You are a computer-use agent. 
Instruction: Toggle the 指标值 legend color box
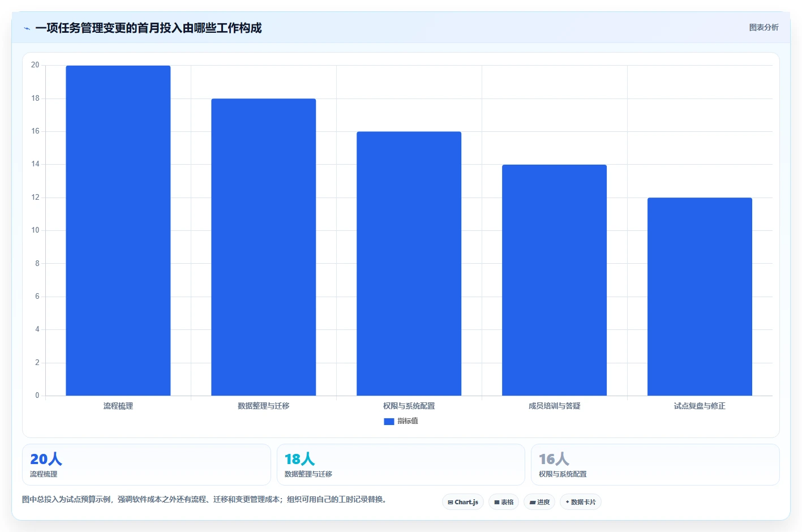pos(389,422)
